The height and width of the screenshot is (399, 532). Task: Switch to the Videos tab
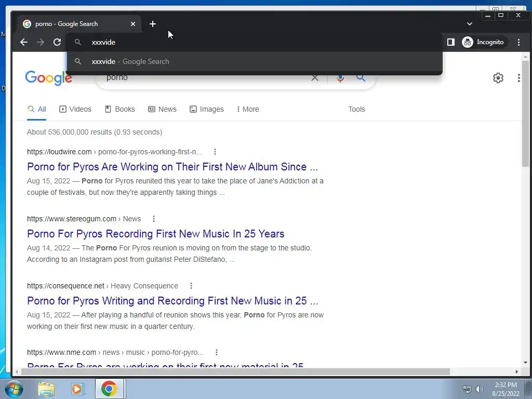tap(75, 109)
